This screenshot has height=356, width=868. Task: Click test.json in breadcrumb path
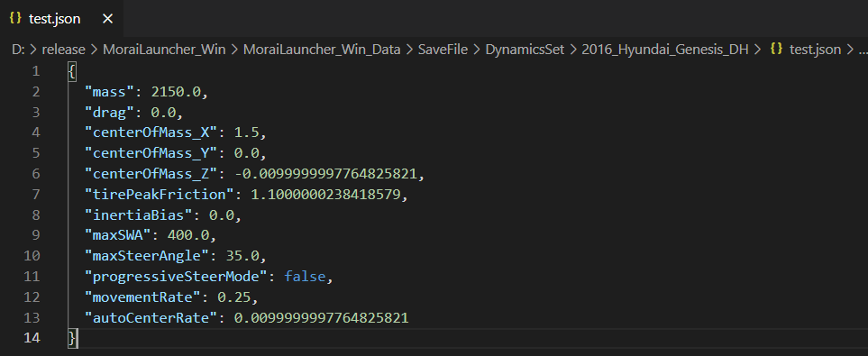(815, 50)
